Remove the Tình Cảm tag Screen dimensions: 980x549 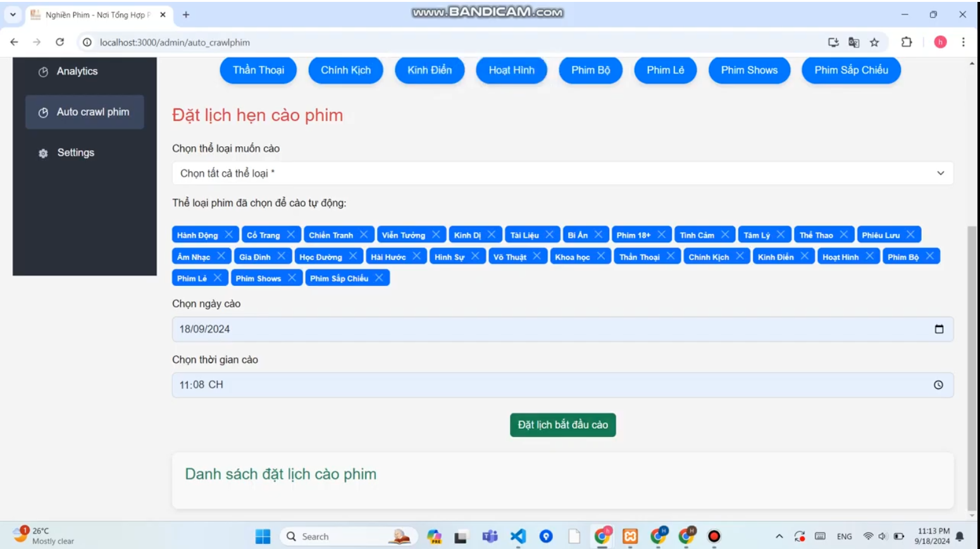[725, 235]
